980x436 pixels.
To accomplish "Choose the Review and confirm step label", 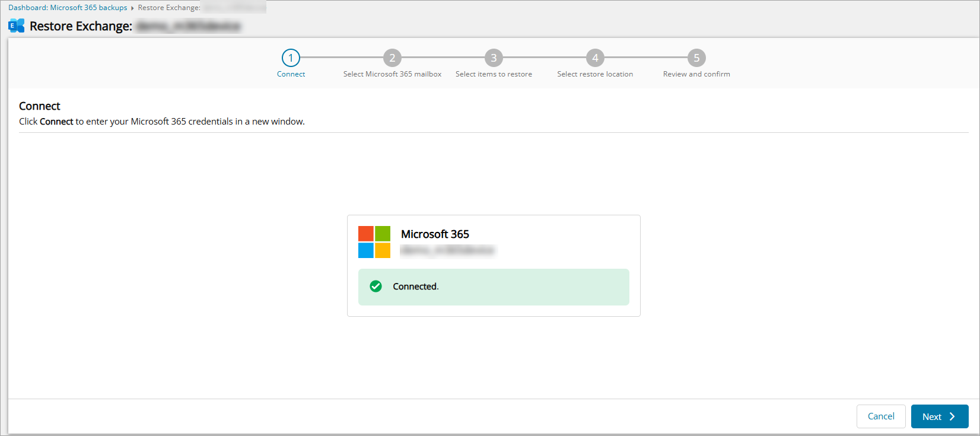I will 696,74.
